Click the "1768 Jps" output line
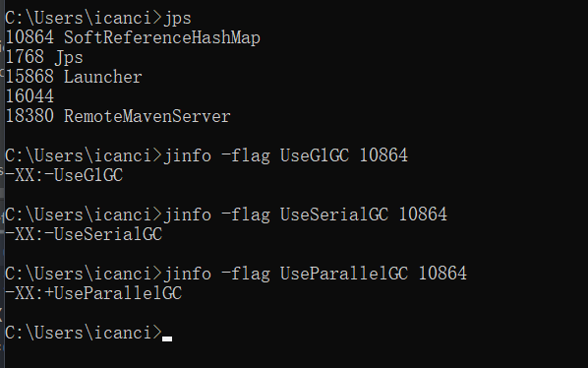Screen dimensions: 588x368 44,57
